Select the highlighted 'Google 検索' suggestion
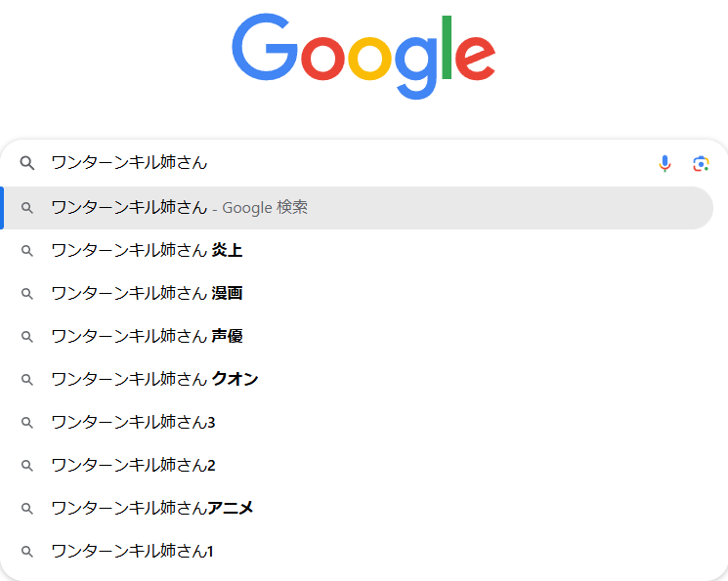The width and height of the screenshot is (728, 581). (357, 208)
